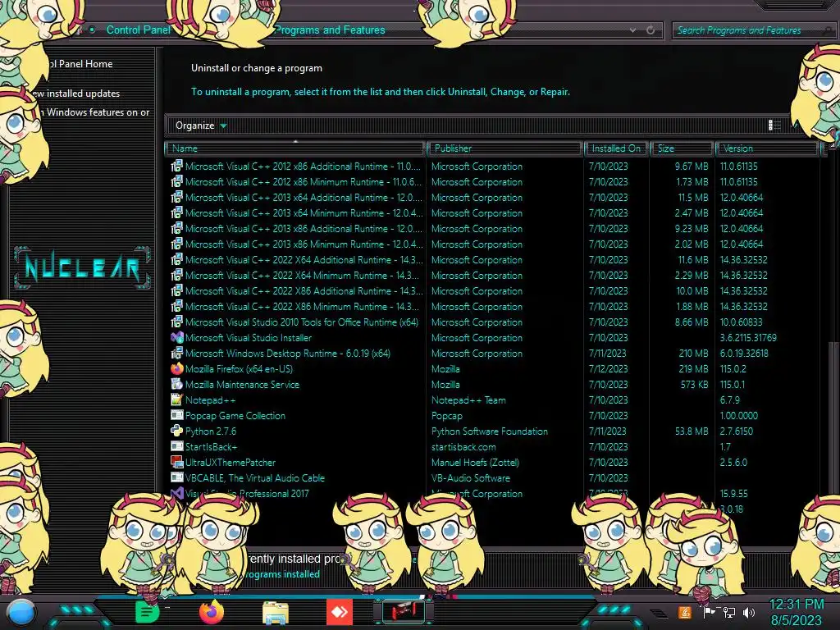
Task: Open File Explorer from the taskbar
Action: pos(276,612)
